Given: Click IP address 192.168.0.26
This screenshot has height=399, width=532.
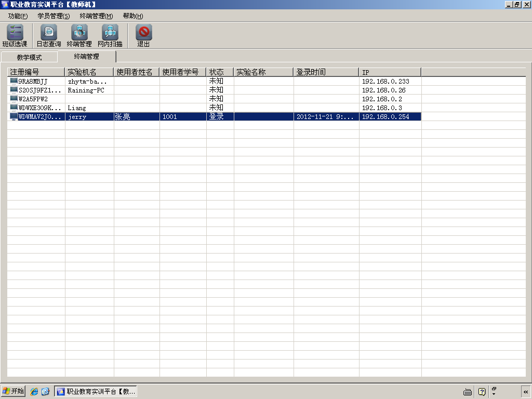Looking at the screenshot, I should [384, 90].
